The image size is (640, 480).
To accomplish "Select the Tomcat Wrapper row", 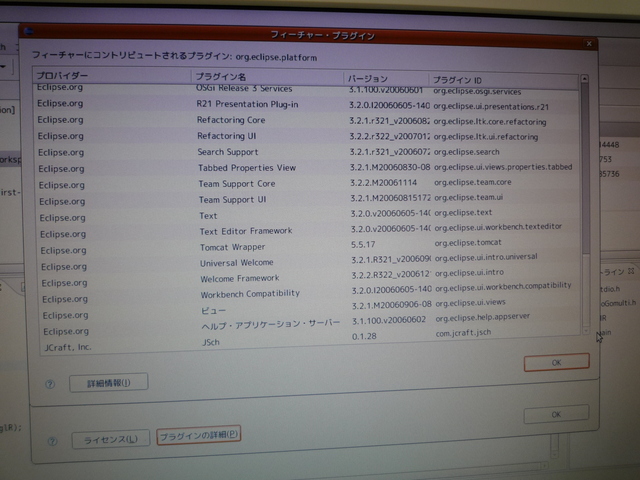I will coord(309,247).
